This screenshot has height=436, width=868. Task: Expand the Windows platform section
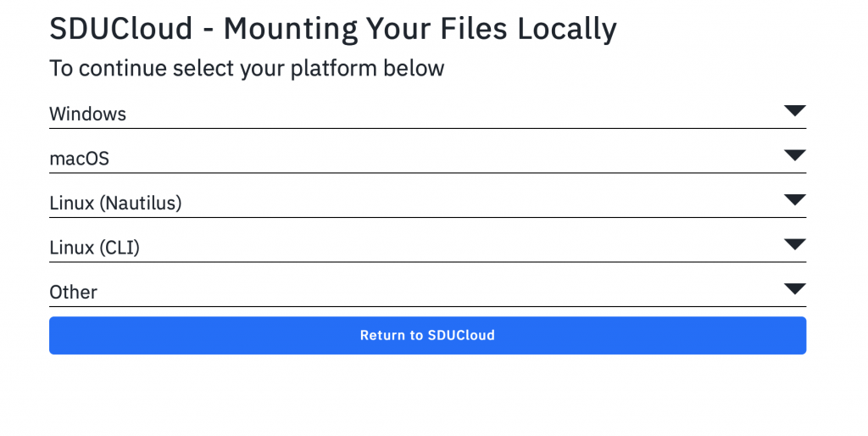coord(427,114)
